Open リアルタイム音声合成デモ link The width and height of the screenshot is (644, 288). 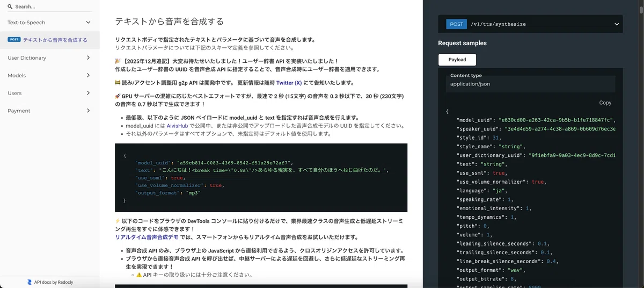[x=146, y=237]
